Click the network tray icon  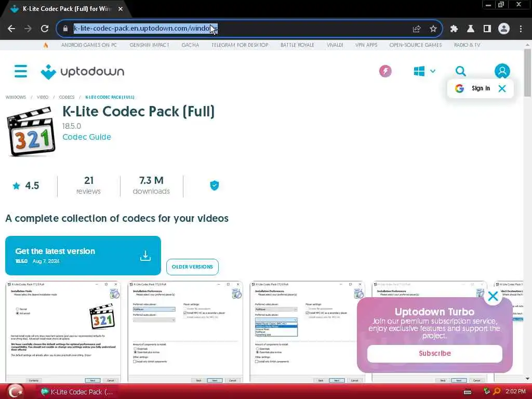[487, 392]
